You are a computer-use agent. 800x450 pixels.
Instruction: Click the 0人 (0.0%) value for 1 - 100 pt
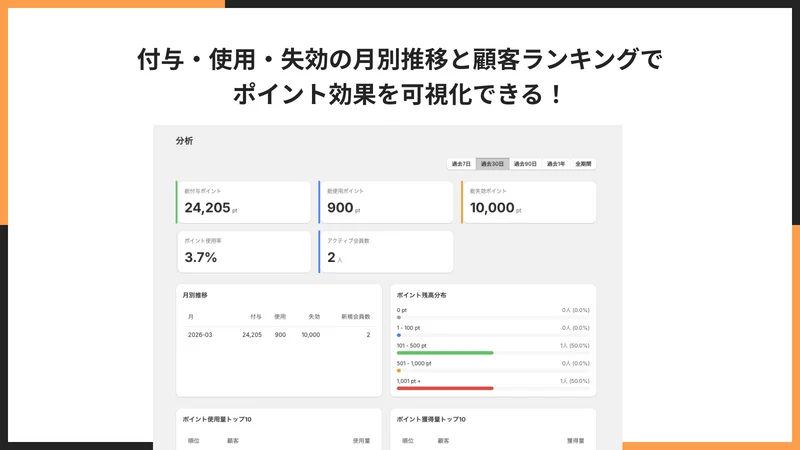point(576,328)
